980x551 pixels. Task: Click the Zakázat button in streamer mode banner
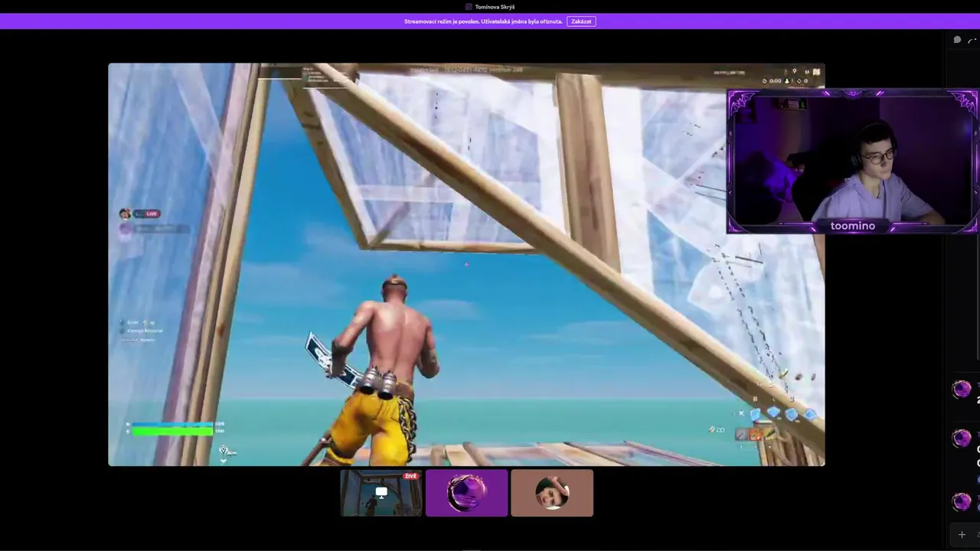coord(581,21)
